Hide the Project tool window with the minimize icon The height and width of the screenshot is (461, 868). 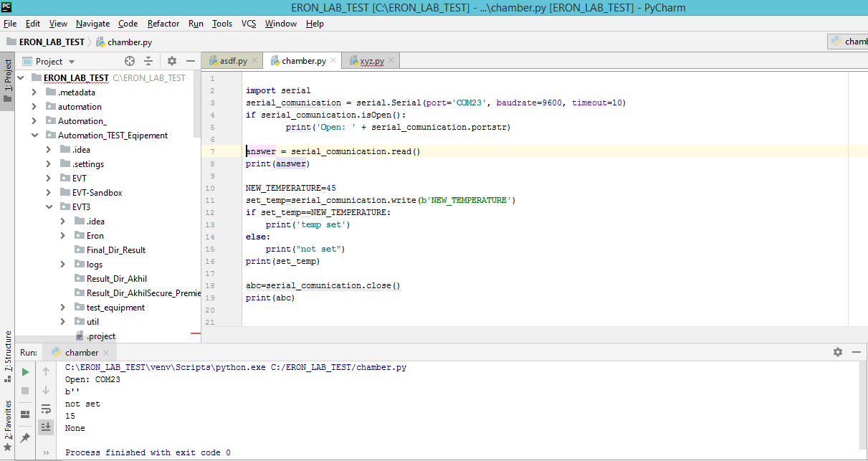coord(191,61)
